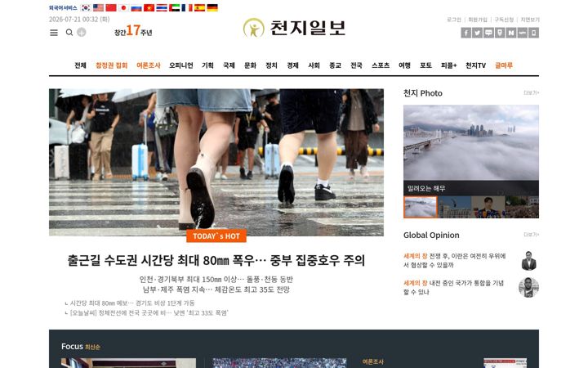Screen dimensions: 588x368
Task: Open the 출근길 수도권 폭우 headline
Action: [x=216, y=260]
